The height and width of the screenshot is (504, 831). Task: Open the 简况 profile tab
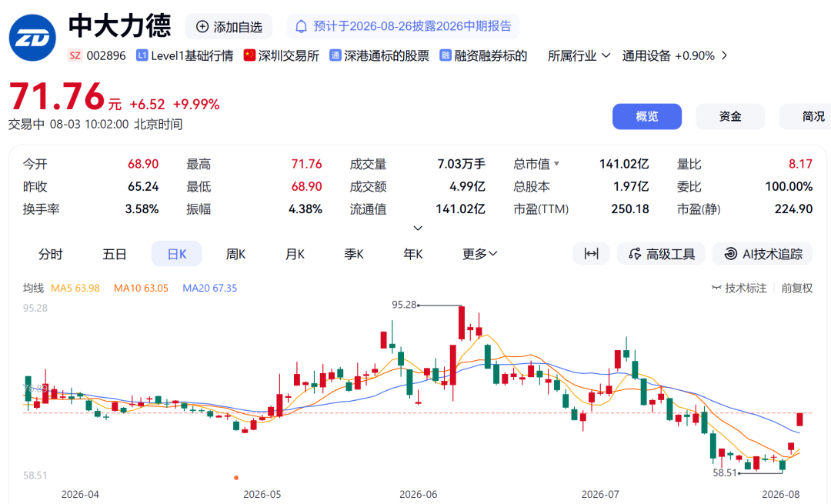pyautogui.click(x=805, y=117)
